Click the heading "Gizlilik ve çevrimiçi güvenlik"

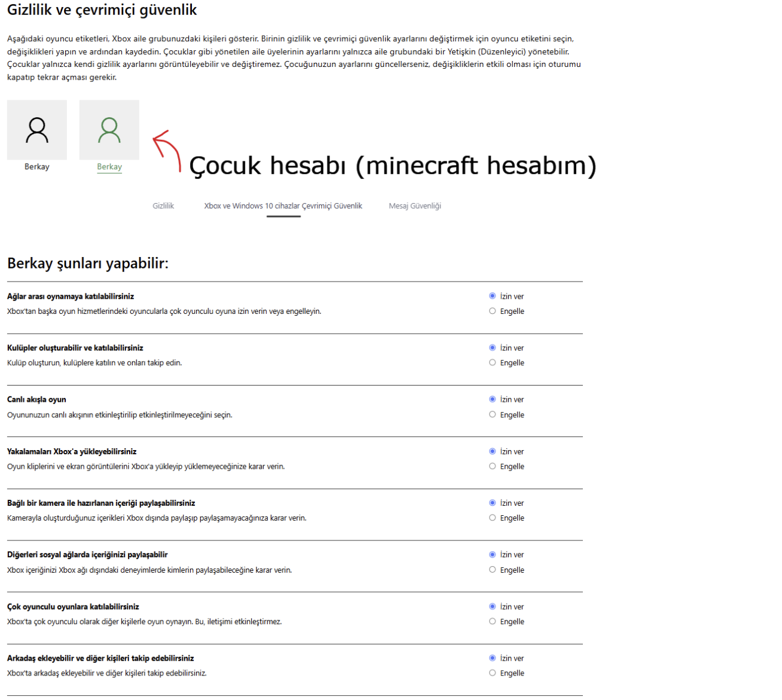[102, 10]
